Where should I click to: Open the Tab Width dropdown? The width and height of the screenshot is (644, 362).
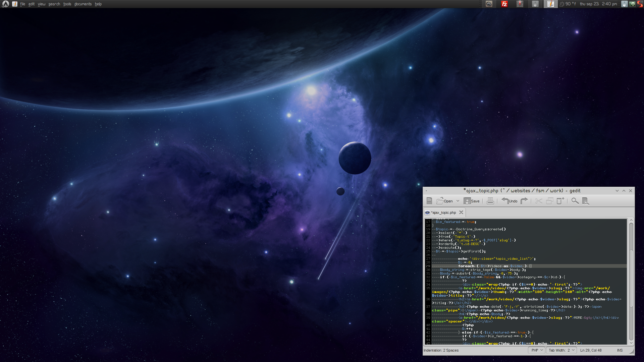pos(561,350)
